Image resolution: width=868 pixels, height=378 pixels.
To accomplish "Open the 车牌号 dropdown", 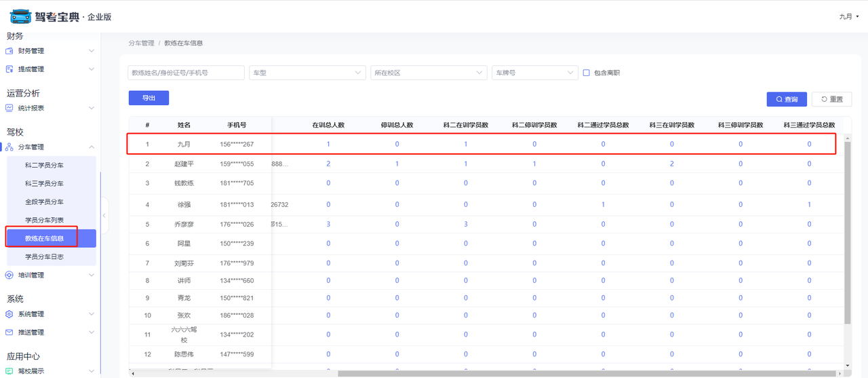I will pos(534,73).
